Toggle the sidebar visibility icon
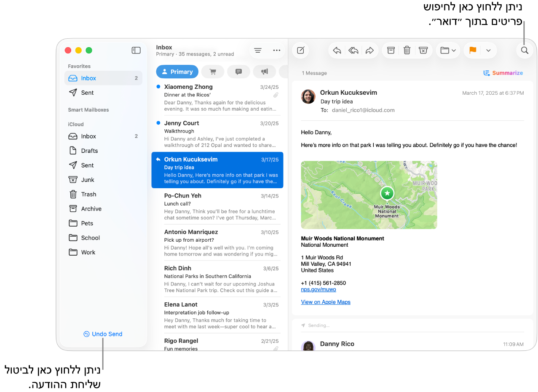The width and height of the screenshot is (538, 392). 136,50
